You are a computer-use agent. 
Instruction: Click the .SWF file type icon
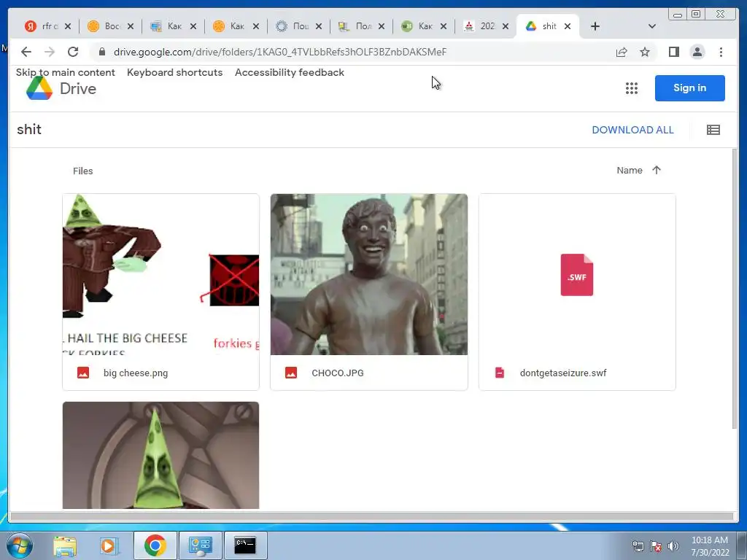coord(577,275)
